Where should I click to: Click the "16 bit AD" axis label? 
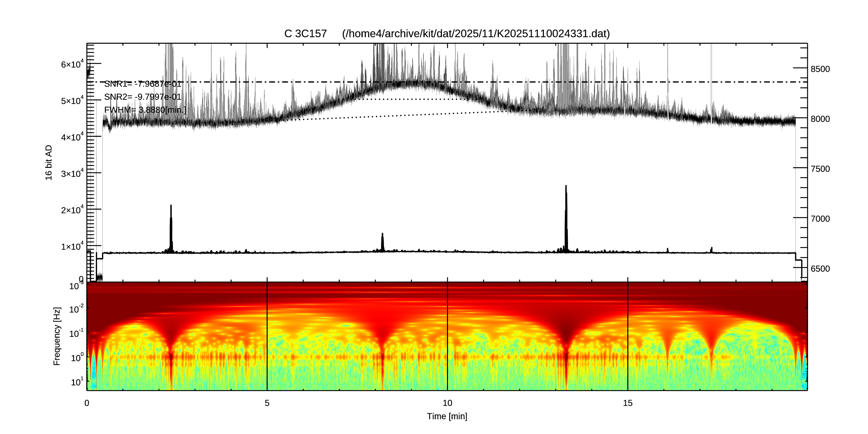point(49,162)
